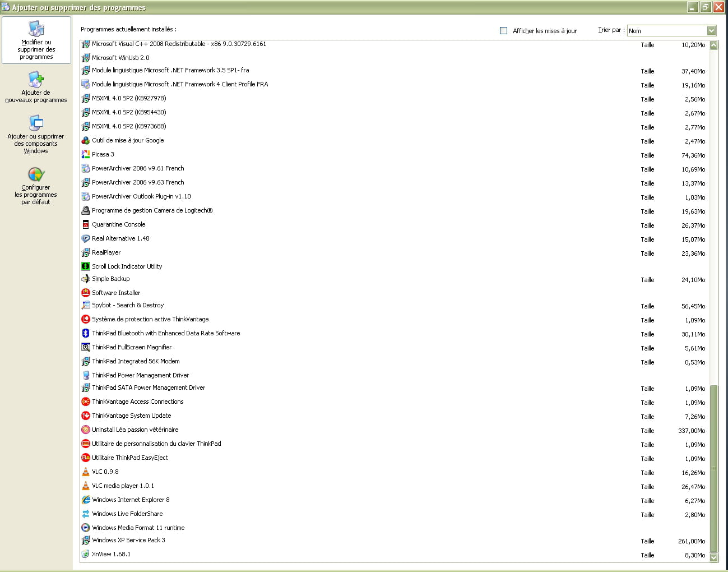Click the Windows Internet Explorer 8 icon
The image size is (728, 572).
click(86, 500)
